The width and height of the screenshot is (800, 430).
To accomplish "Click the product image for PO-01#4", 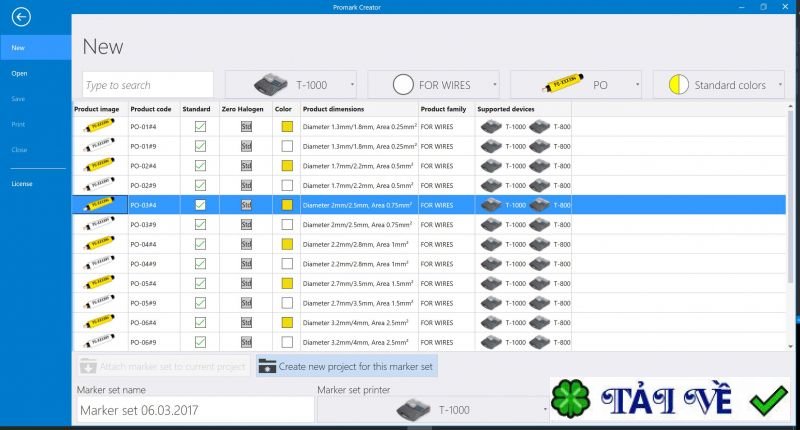I will (99, 125).
